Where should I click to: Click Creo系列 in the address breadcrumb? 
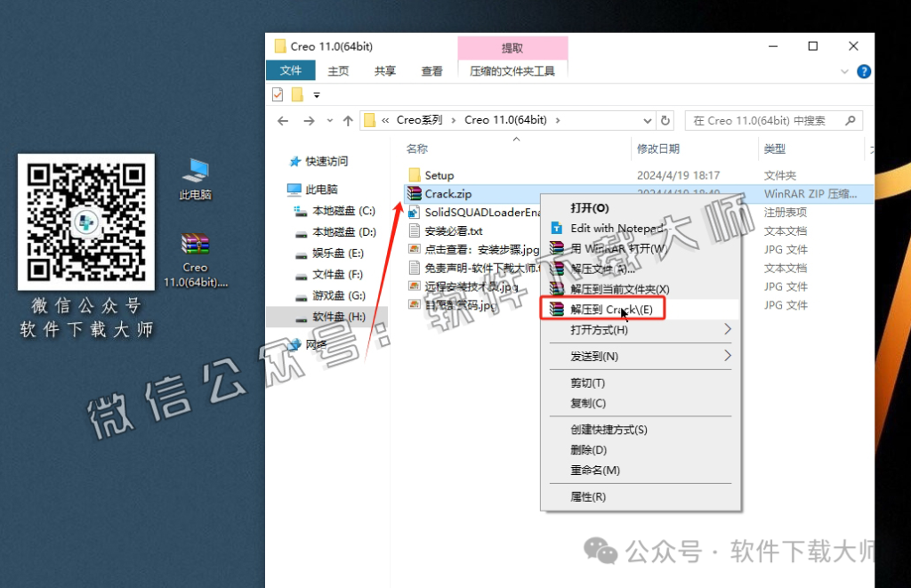(x=419, y=120)
